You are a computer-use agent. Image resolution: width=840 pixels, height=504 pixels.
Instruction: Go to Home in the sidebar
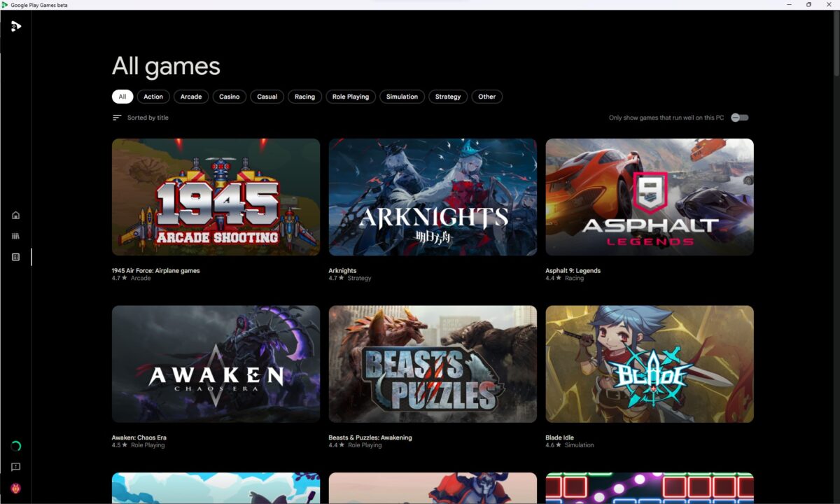pos(15,215)
